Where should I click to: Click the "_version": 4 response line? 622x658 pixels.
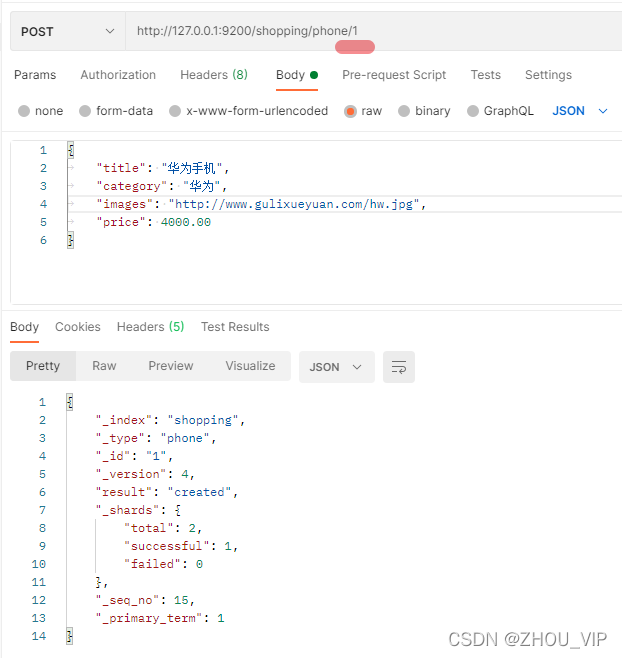coord(145,474)
